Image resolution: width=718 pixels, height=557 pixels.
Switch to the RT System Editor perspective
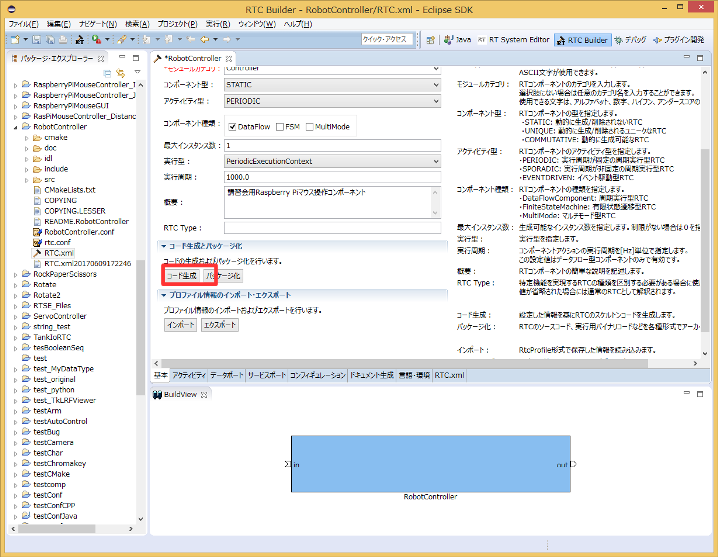[513, 40]
